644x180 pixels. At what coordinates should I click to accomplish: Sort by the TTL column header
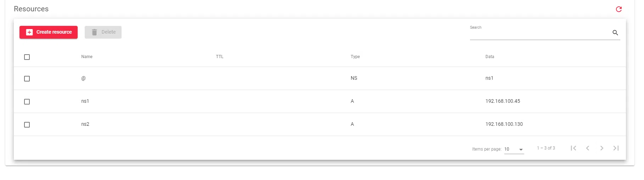(220, 57)
